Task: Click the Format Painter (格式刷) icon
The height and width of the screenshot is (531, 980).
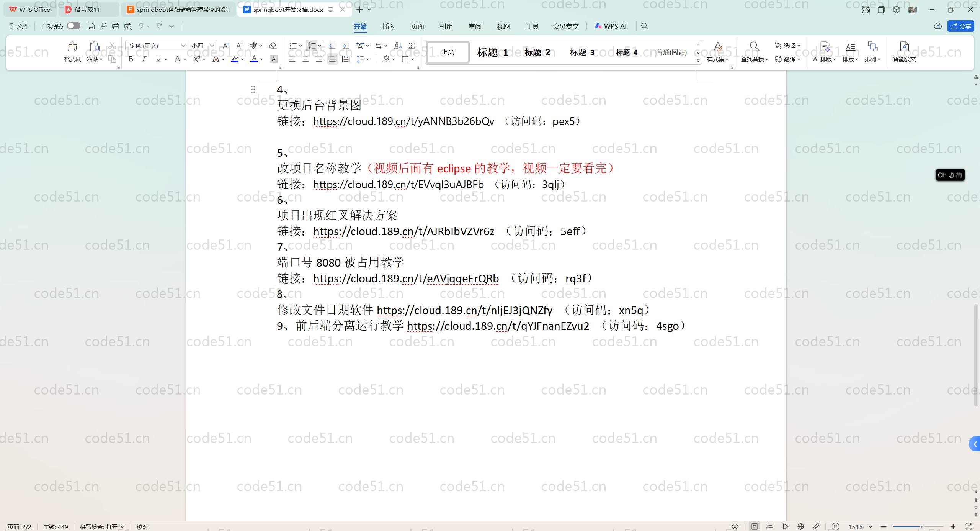Action: 72,47
